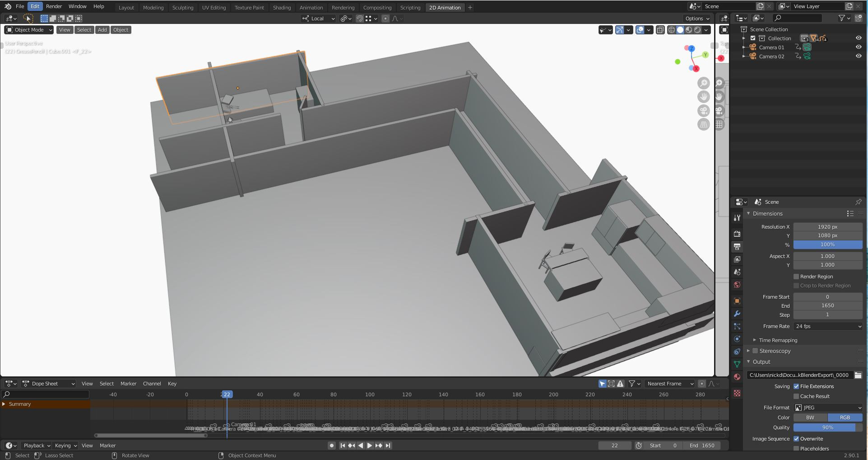
Task: Toggle viewport gizmos button
Action: (620, 30)
